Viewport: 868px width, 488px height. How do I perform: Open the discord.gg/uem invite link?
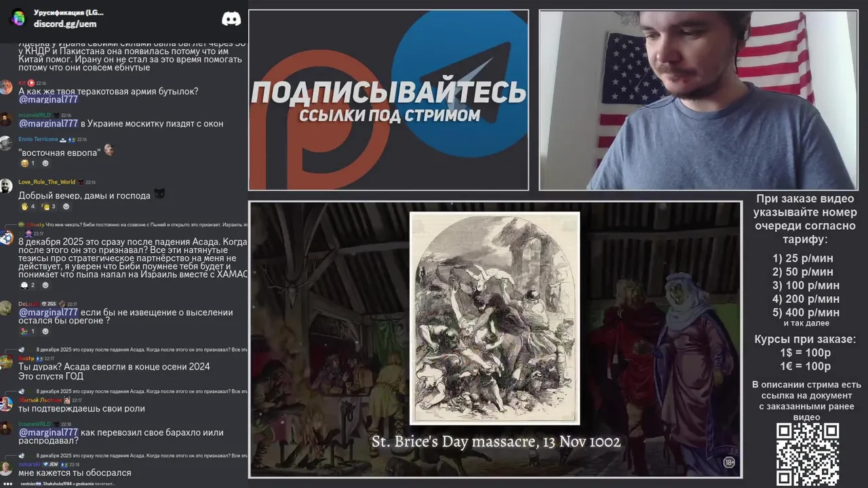65,24
